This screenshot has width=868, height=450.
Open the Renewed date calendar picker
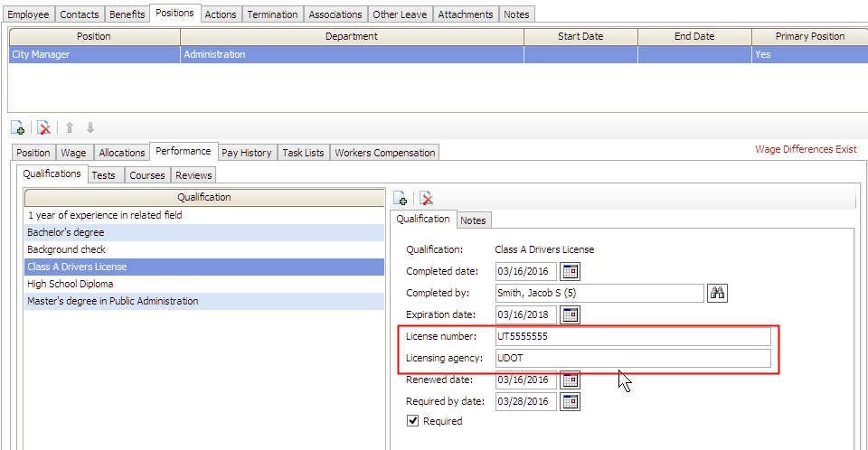coord(570,380)
